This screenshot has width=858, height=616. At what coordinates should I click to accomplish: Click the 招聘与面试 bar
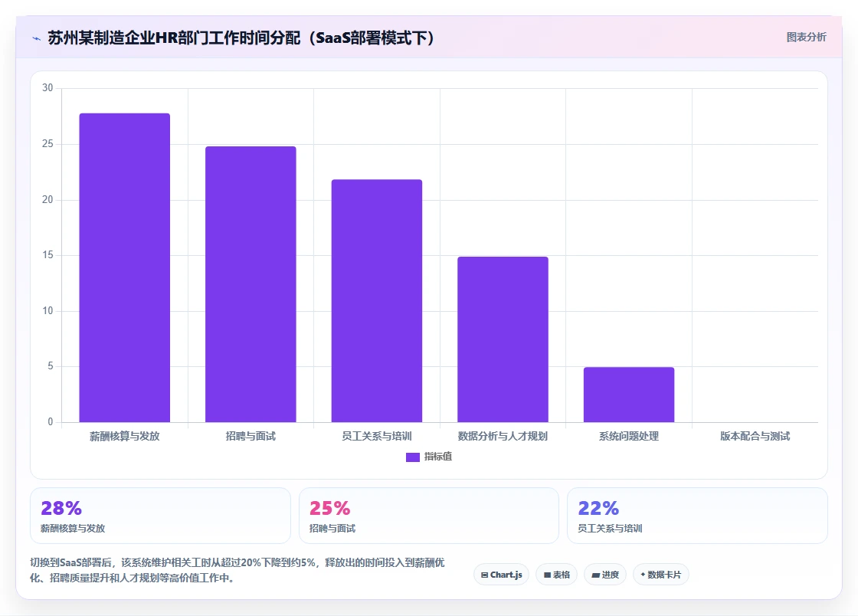pos(251,284)
